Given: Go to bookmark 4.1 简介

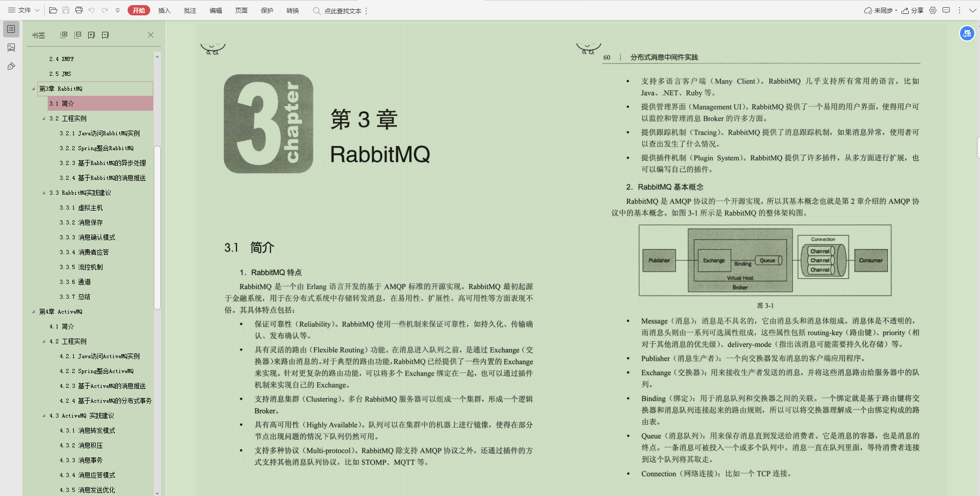Looking at the screenshot, I should 62,326.
